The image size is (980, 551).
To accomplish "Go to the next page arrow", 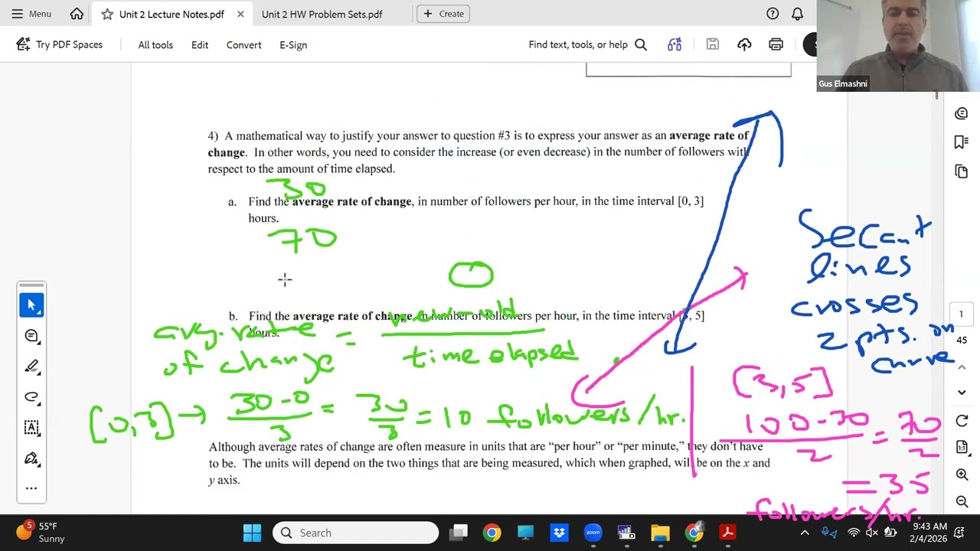I will tap(962, 392).
